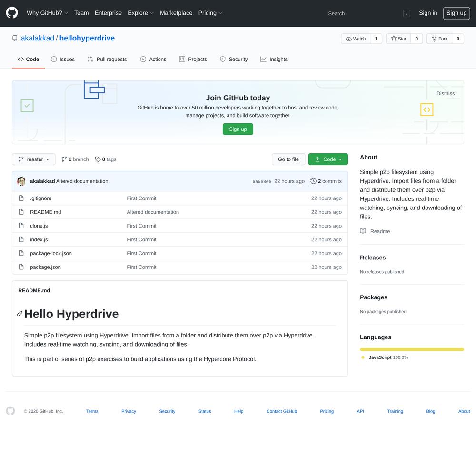Open the Terms footer link

pyautogui.click(x=92, y=411)
